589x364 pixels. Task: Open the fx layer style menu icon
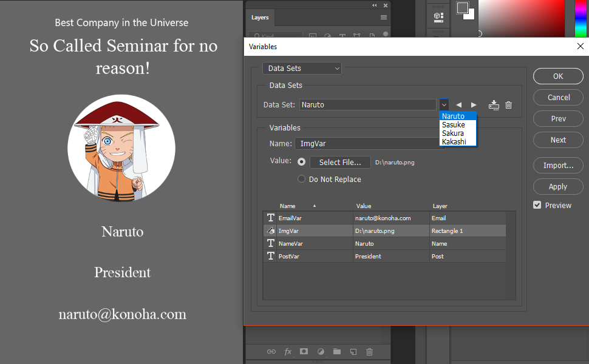tap(288, 352)
